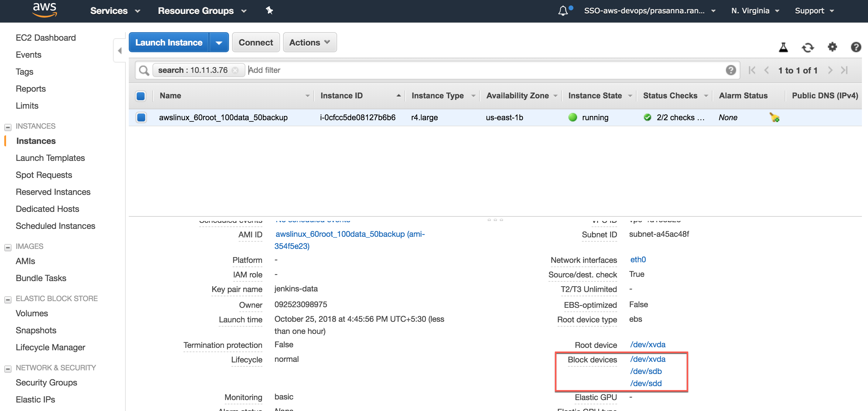Open the SSO-aws-devops account menu
Screen dimensions: 868x411
[x=649, y=11]
